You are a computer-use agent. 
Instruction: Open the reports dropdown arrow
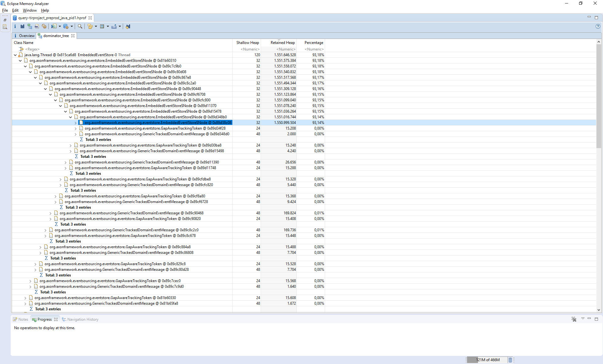tap(60, 26)
